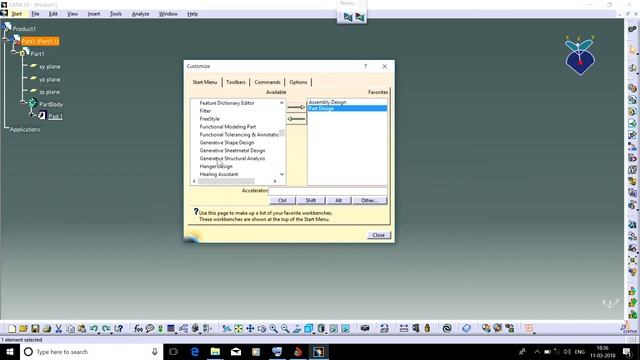Click the Paste icon in bottom toolbar
The height and width of the screenshot is (360, 640).
tap(82, 329)
